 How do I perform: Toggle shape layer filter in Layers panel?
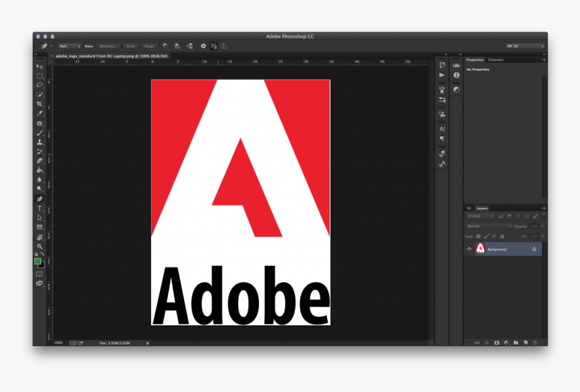pos(527,216)
